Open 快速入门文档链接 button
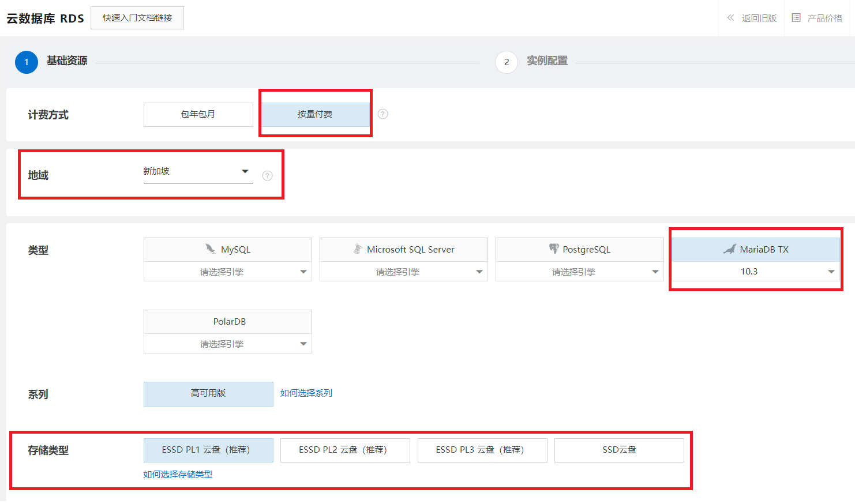855x504 pixels. tap(137, 18)
